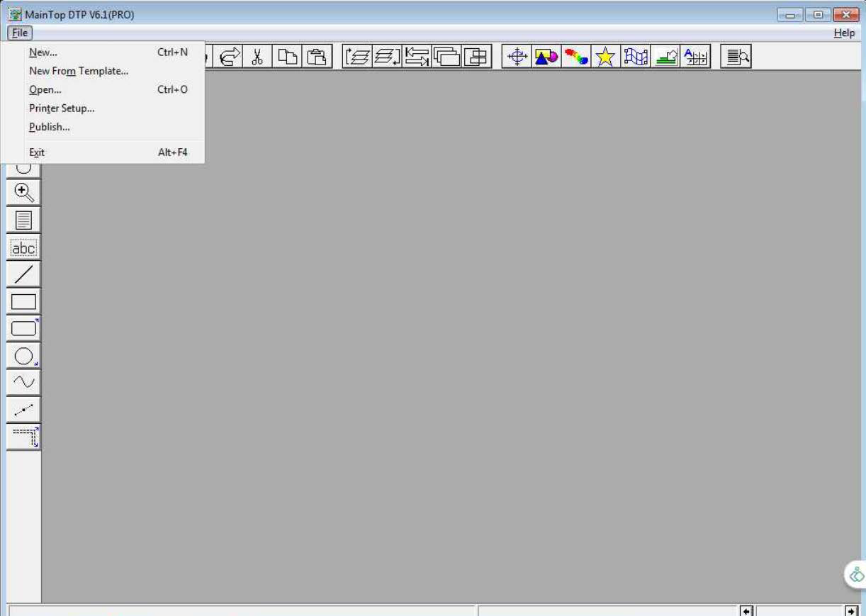This screenshot has height=616, width=866.
Task: Close the MainTop DTP window
Action: 845,14
